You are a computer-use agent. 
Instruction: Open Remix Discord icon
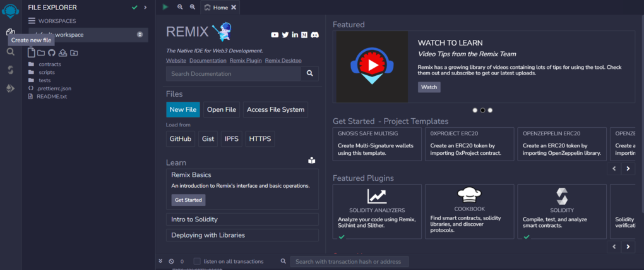(x=315, y=35)
